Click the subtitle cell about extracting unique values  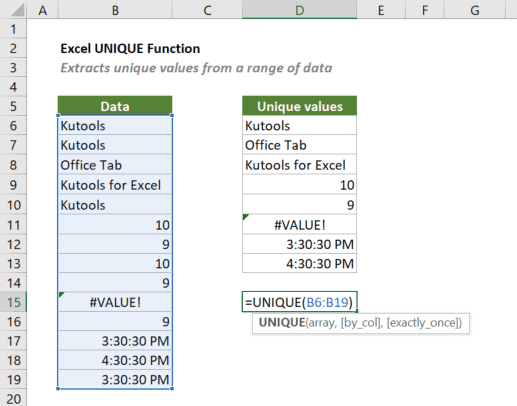click(196, 68)
